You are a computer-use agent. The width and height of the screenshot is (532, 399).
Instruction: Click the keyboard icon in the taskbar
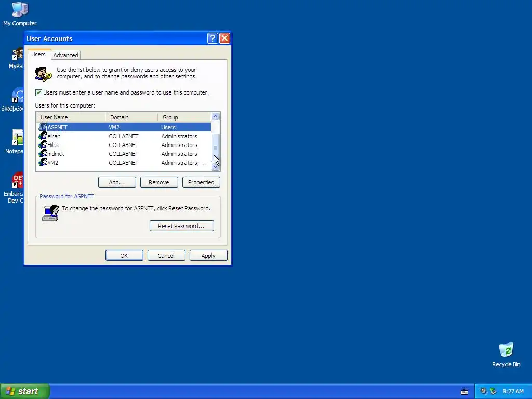point(464,392)
